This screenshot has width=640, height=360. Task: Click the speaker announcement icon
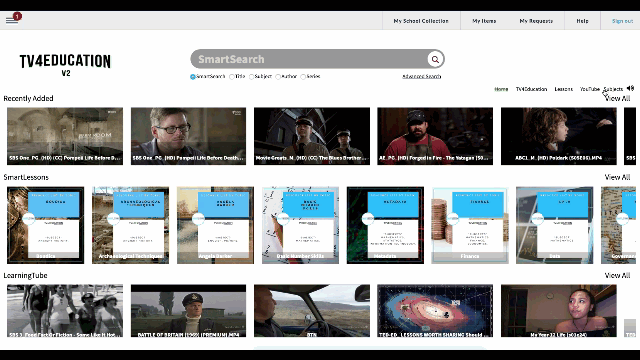[x=631, y=88]
